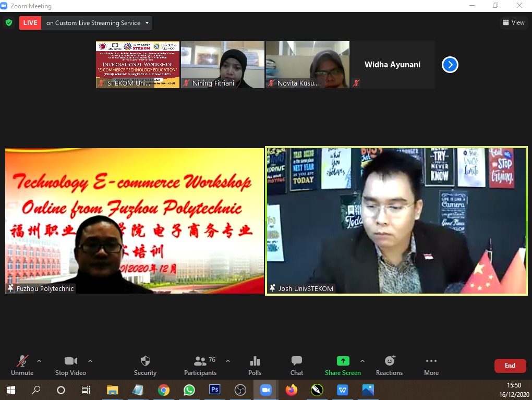Open black-and-green round taskbar icon after Firefox

click(317, 390)
